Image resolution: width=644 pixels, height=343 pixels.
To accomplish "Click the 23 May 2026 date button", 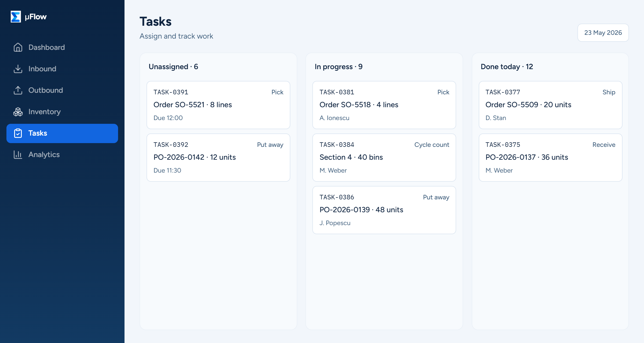I will (603, 33).
